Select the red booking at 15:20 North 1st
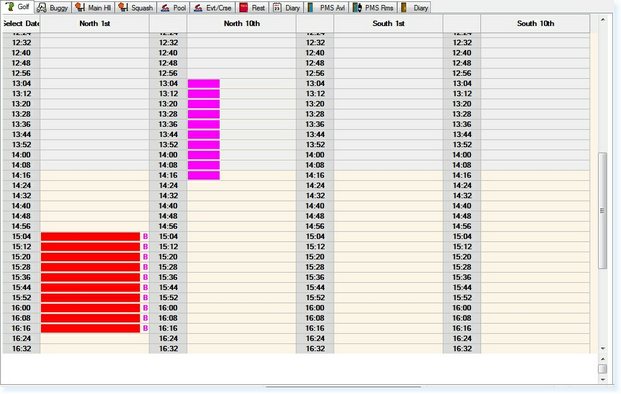Image resolution: width=621 pixels, height=394 pixels. point(90,257)
